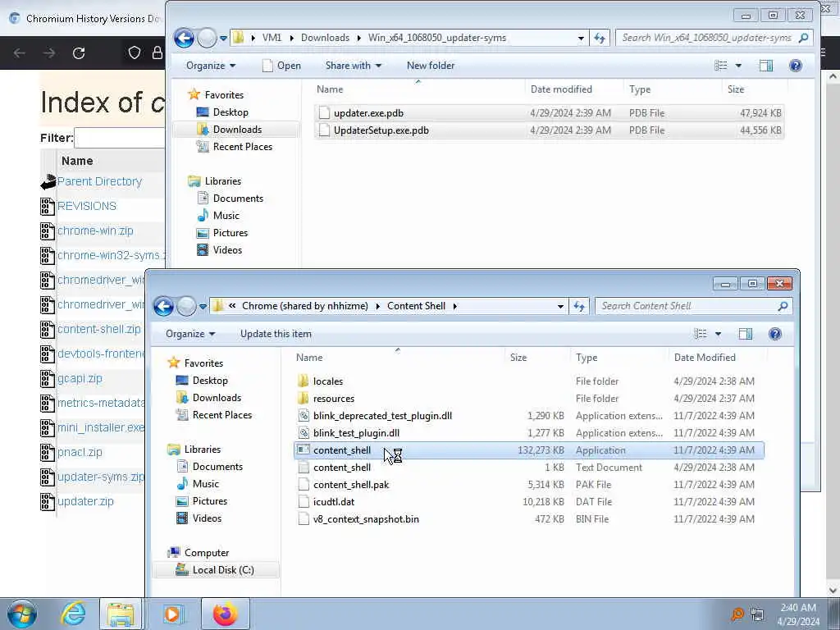This screenshot has height=630, width=840.
Task: Show preview pane in the Content Shell window
Action: coord(745,334)
